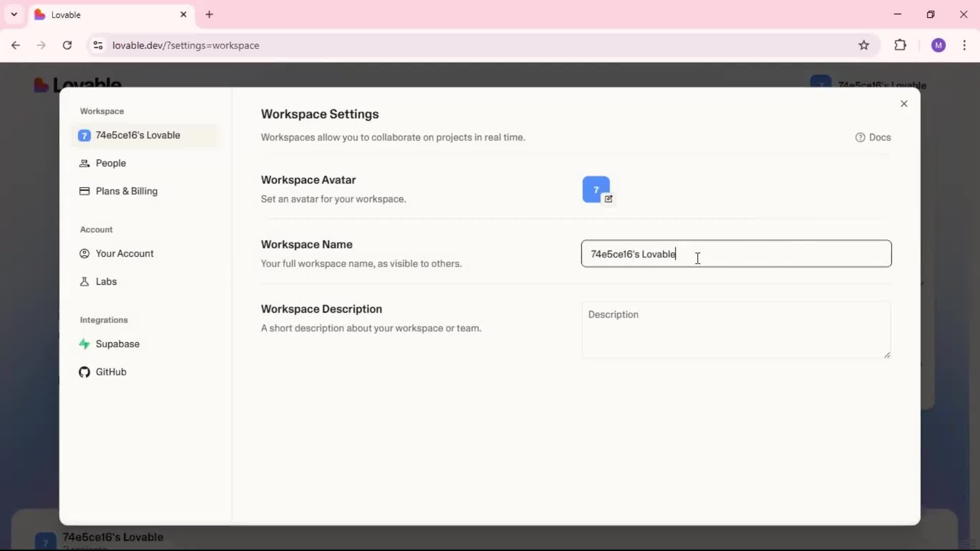Open the browser extensions menu
The width and height of the screenshot is (980, 551).
tap(900, 45)
